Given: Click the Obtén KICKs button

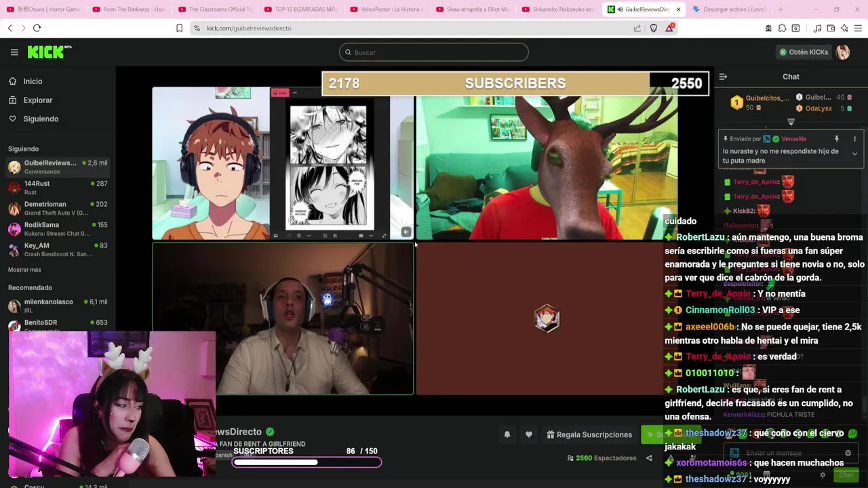Looking at the screenshot, I should click(804, 52).
